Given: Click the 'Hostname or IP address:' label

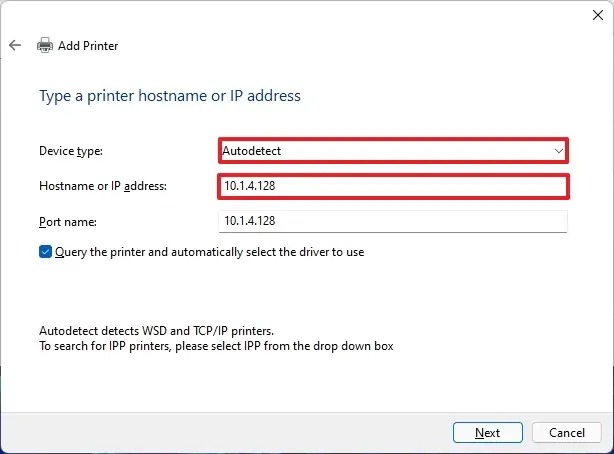Looking at the screenshot, I should (x=103, y=186).
